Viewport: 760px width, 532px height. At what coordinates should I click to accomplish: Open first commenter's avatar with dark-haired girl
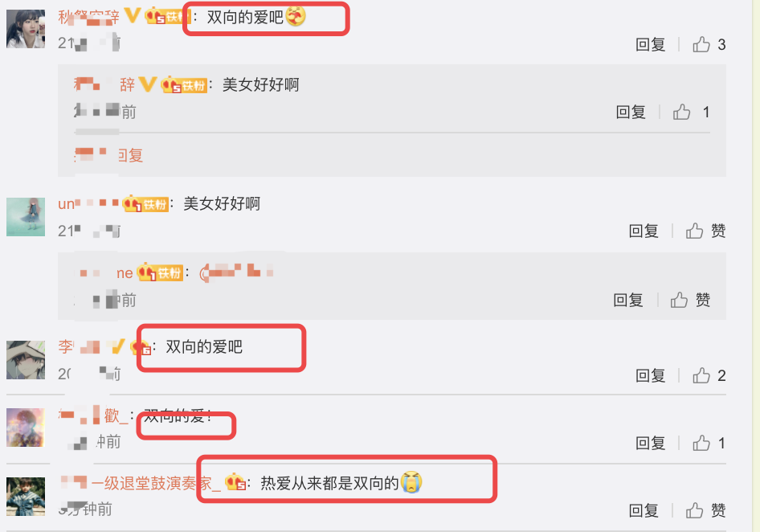(26, 29)
